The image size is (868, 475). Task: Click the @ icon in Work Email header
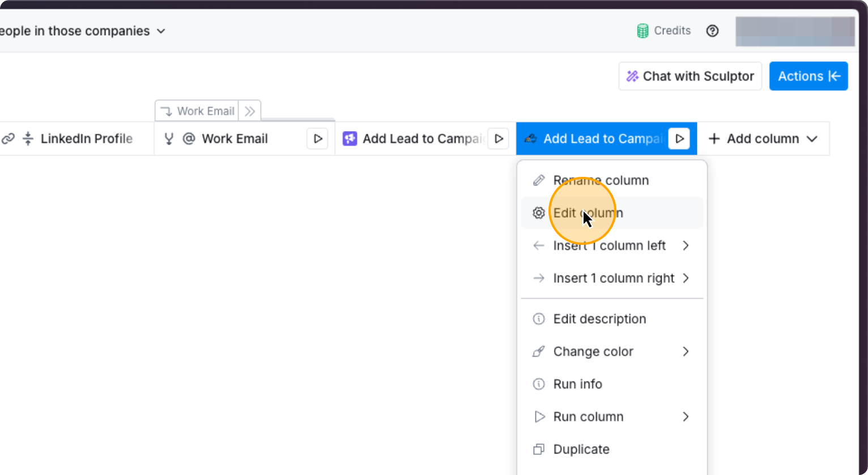[189, 138]
